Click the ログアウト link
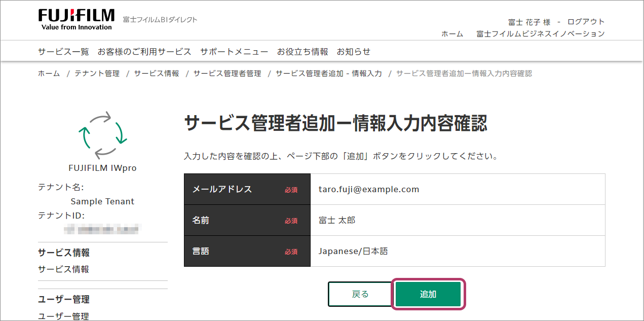 [x=586, y=22]
